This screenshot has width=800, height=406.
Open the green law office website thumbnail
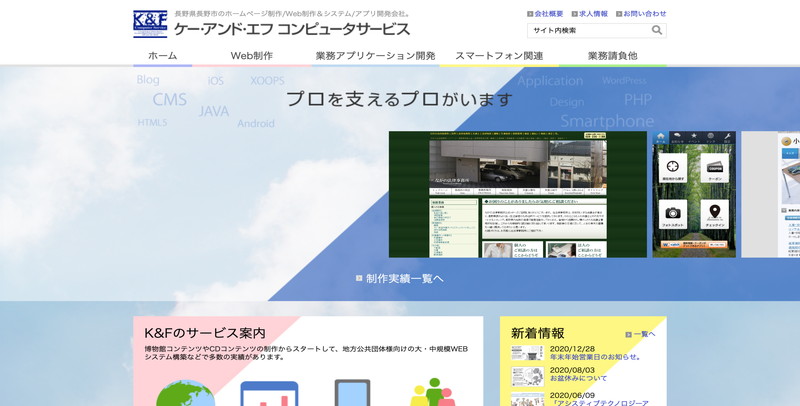(x=518, y=194)
